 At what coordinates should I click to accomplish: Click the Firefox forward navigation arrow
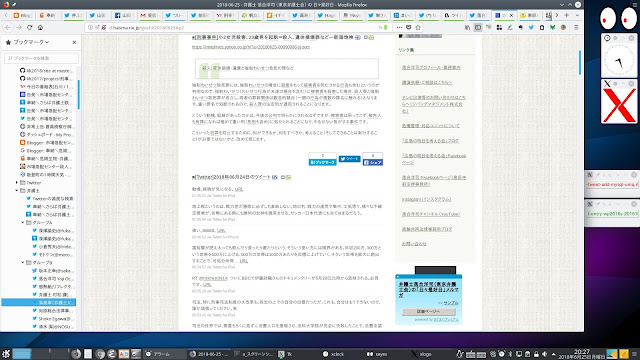pos(19,27)
